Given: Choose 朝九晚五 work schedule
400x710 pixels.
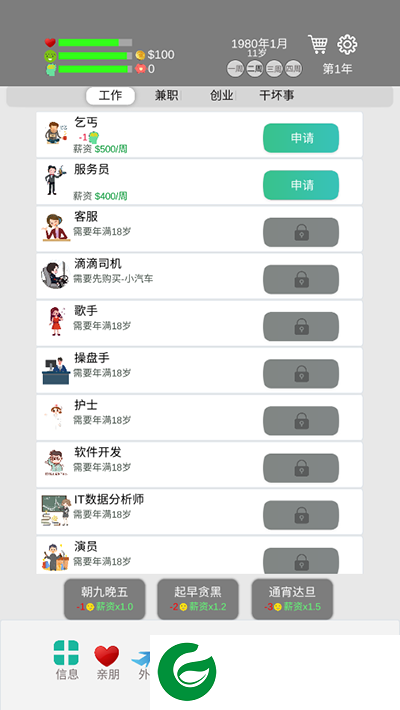Looking at the screenshot, I should click(105, 599).
